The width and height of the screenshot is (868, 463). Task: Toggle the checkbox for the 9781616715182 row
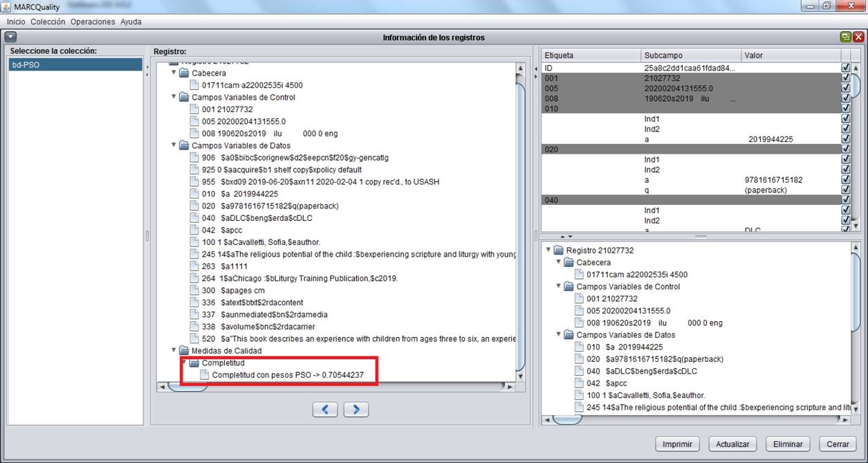coord(845,180)
